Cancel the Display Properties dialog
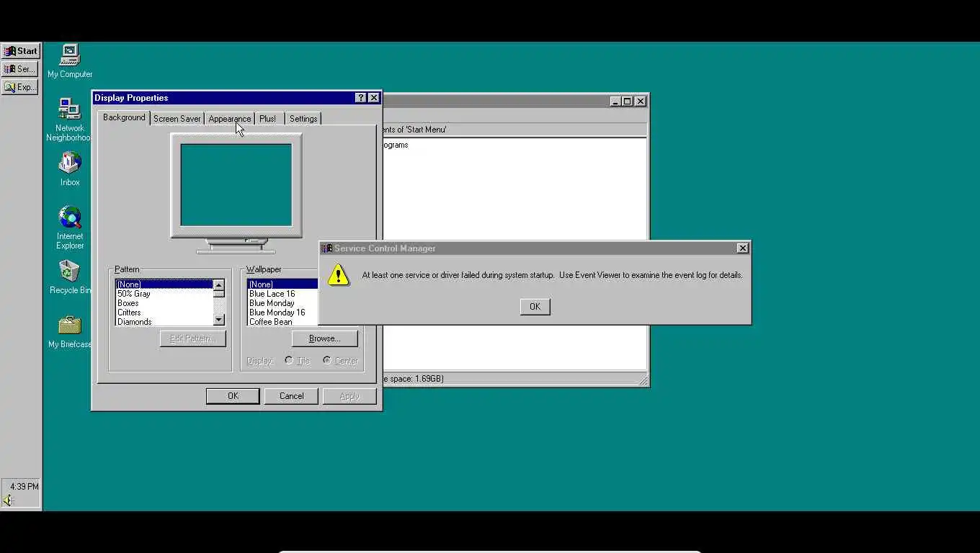 pyautogui.click(x=291, y=396)
